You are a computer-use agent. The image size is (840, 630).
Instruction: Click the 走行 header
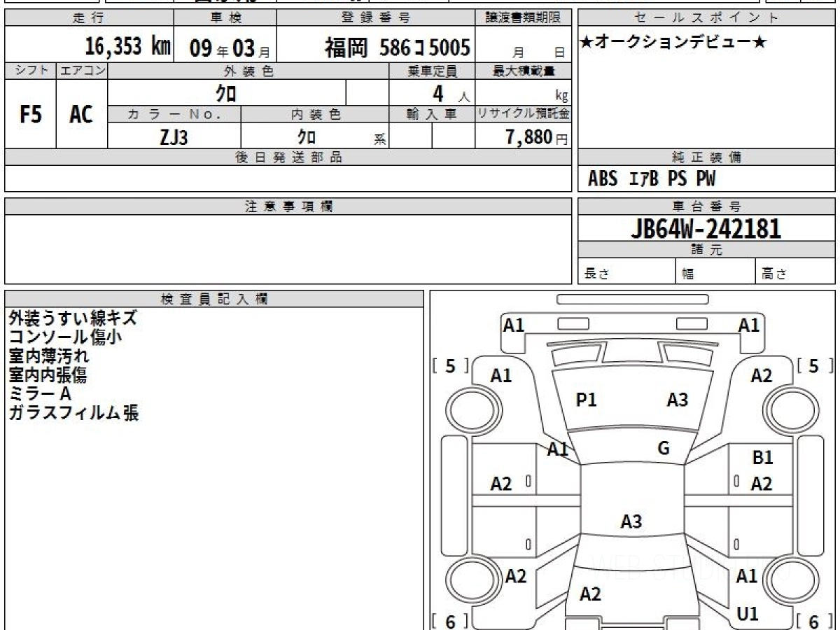click(87, 17)
